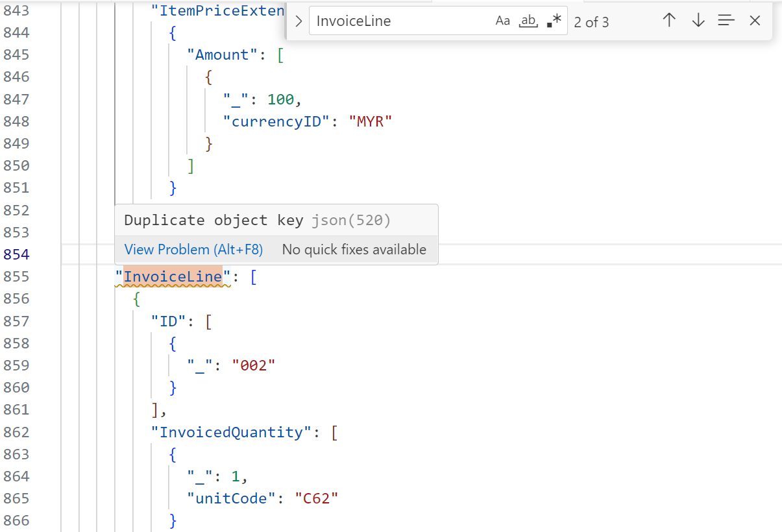782x532 pixels.
Task: Click the "InvoicedQuantity" key text
Action: click(232, 432)
